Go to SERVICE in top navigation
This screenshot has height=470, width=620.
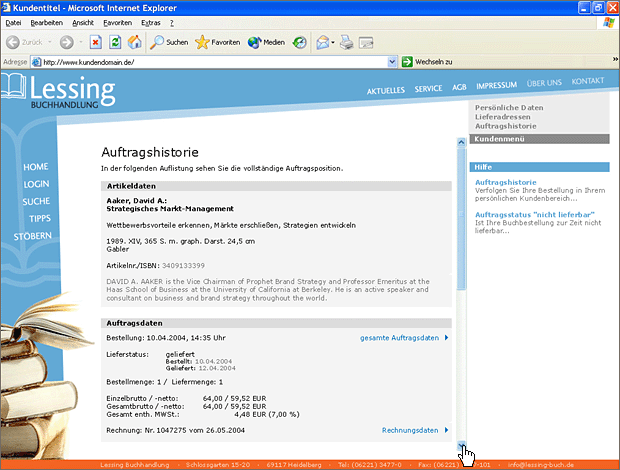pos(428,89)
